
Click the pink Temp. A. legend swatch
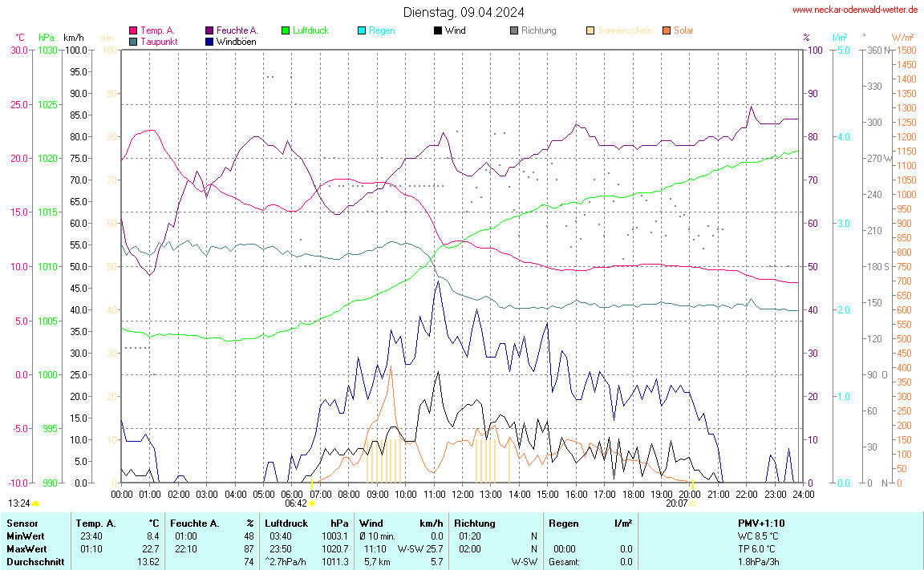tap(133, 30)
